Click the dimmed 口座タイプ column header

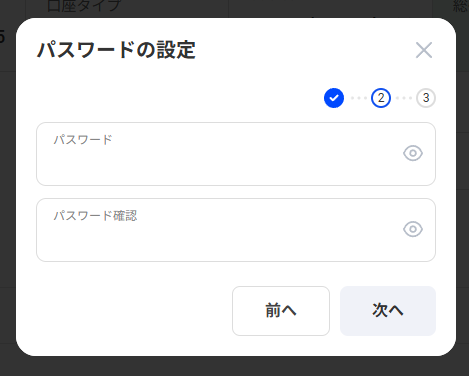coord(83,7)
